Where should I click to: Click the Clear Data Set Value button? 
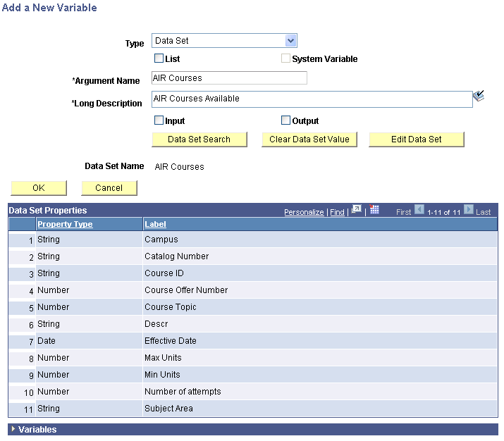pos(309,139)
